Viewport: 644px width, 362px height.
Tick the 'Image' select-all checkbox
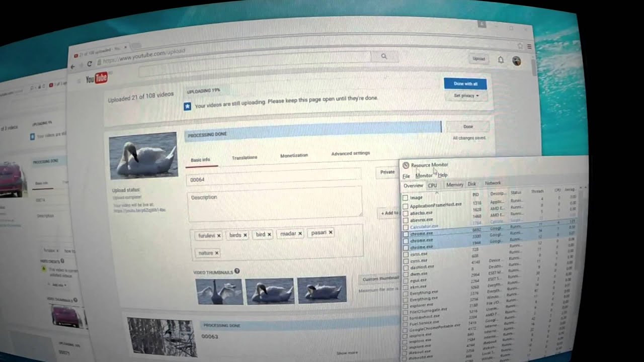pyautogui.click(x=405, y=198)
